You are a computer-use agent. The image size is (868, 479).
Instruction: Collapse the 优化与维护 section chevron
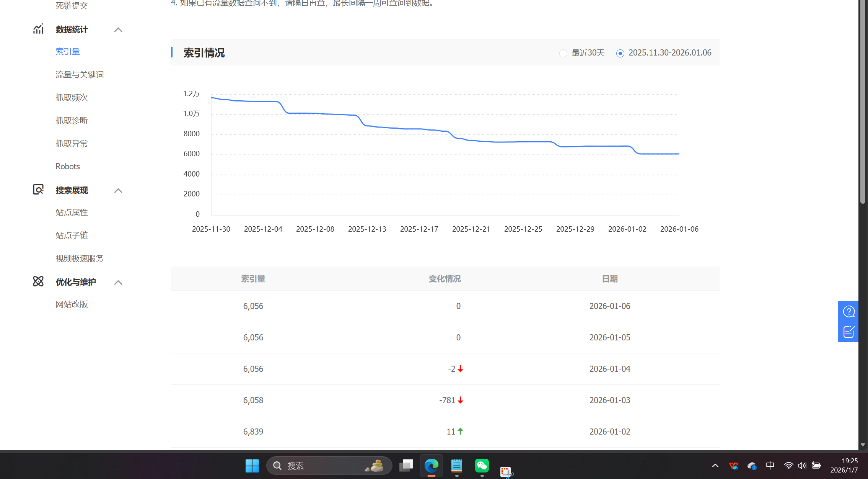coord(118,282)
